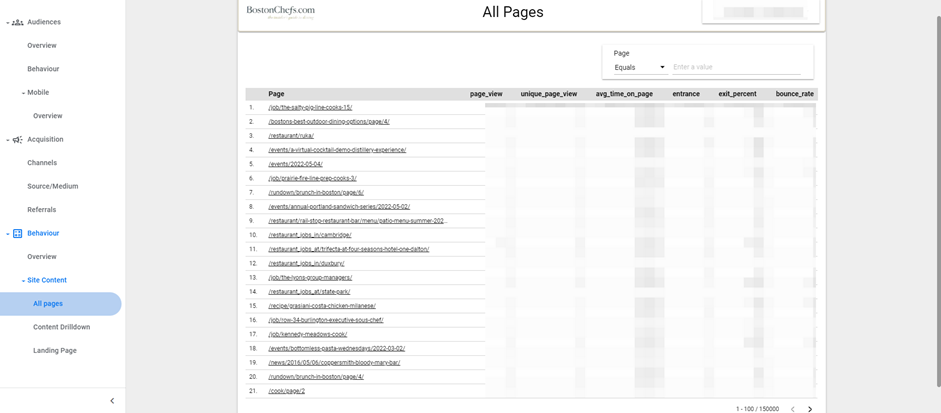Click the /job/kennedy-meadows-cook/ link

point(308,334)
